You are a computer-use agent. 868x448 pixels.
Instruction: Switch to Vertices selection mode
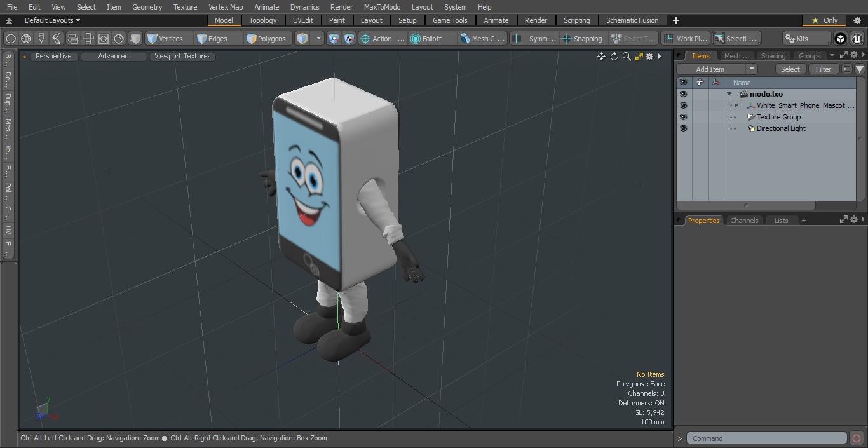pos(168,39)
